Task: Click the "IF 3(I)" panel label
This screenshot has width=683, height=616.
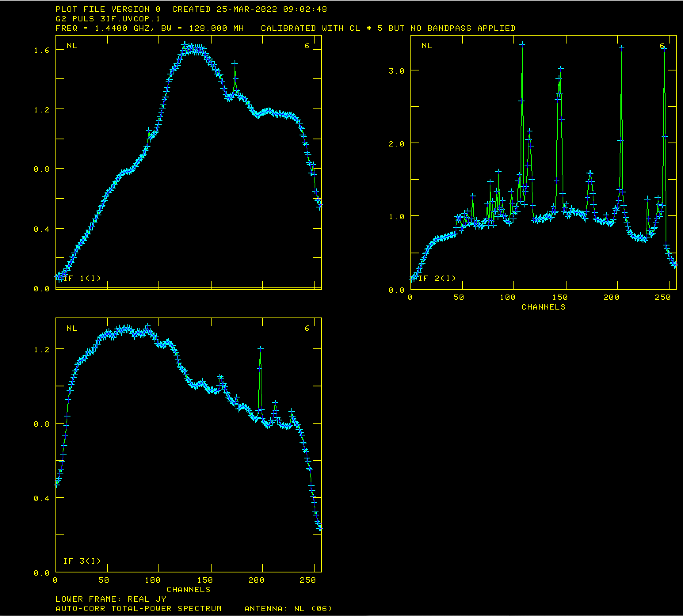Action: tap(82, 561)
